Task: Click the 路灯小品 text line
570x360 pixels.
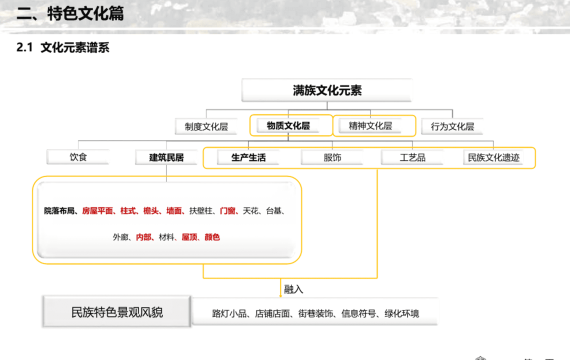Action: pyautogui.click(x=316, y=313)
